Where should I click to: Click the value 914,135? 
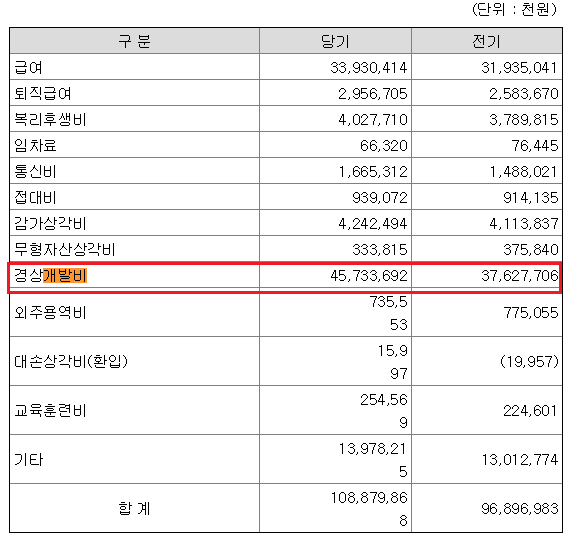click(x=531, y=198)
